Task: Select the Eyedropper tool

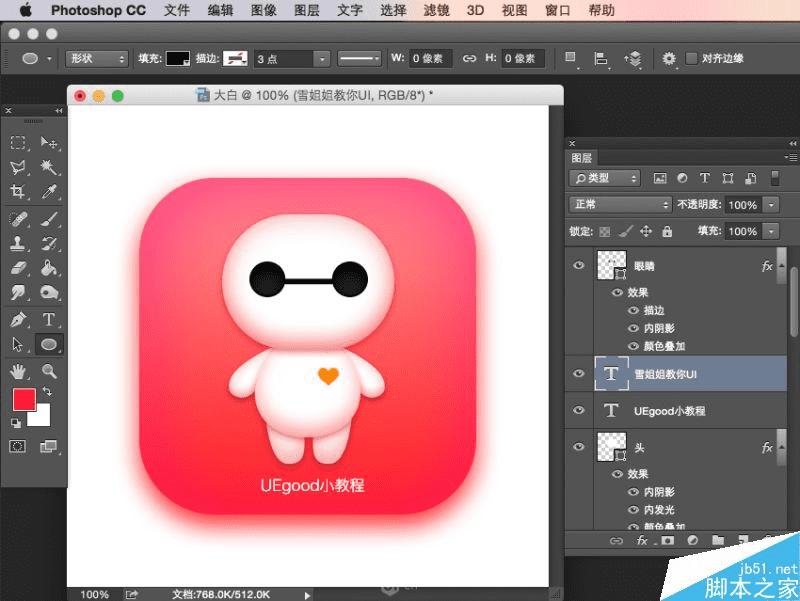Action: (x=48, y=192)
